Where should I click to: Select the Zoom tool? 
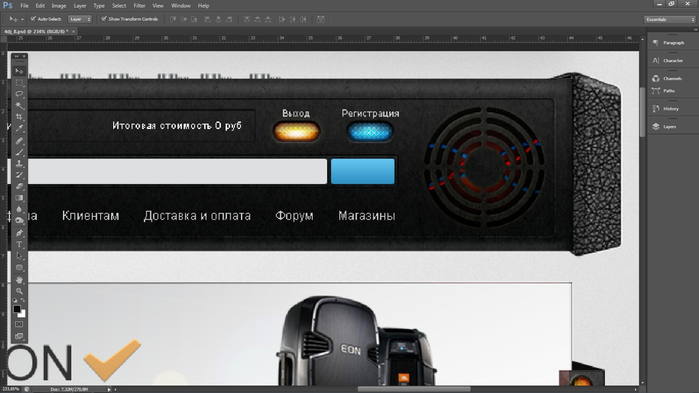click(x=19, y=291)
